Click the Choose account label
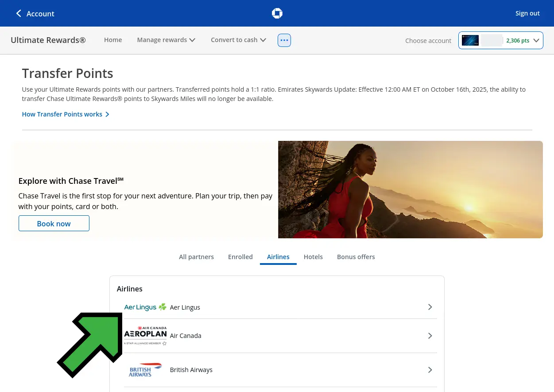Screen dimensions: 554x392 click(x=428, y=41)
